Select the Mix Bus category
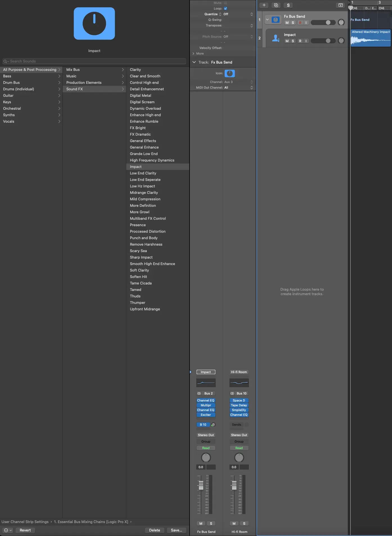The height and width of the screenshot is (536, 392). [x=73, y=69]
